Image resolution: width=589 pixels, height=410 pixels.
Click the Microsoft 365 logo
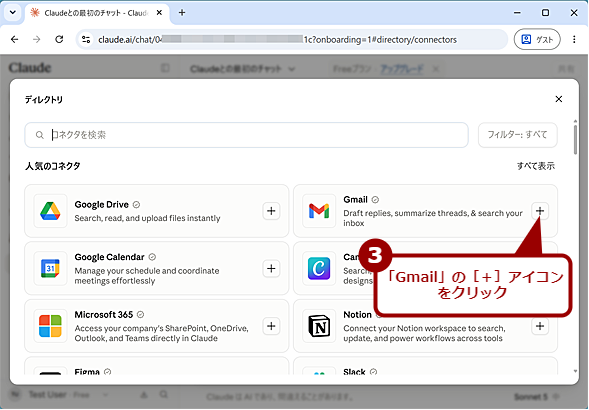(x=50, y=326)
